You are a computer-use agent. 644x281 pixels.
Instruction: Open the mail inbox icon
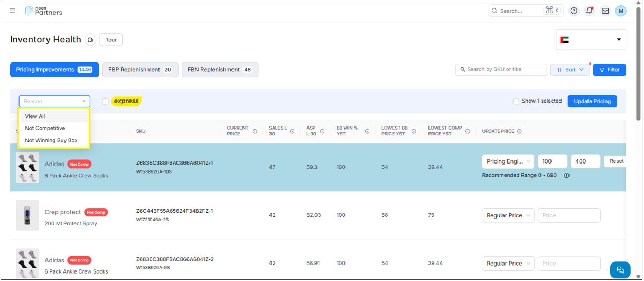click(605, 11)
